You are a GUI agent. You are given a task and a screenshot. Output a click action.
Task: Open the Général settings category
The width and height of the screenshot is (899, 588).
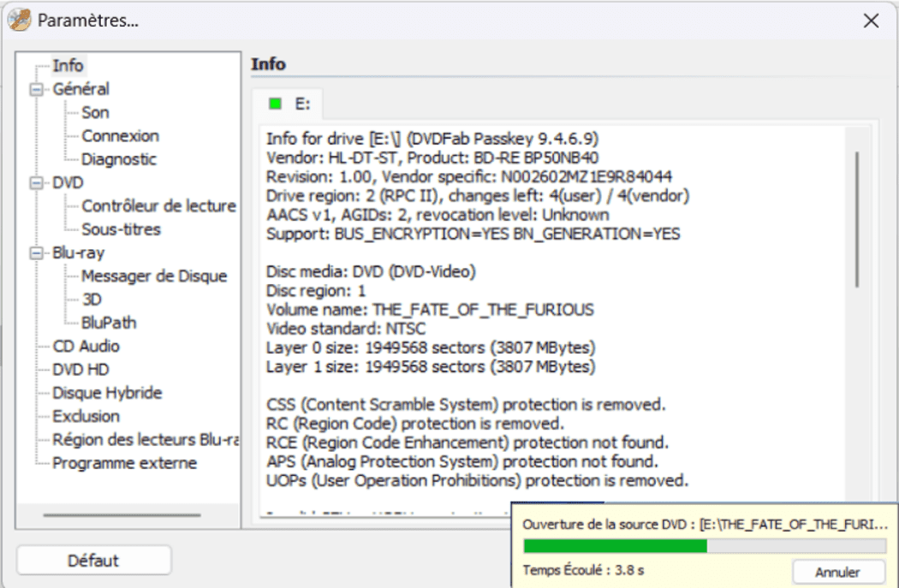click(80, 89)
